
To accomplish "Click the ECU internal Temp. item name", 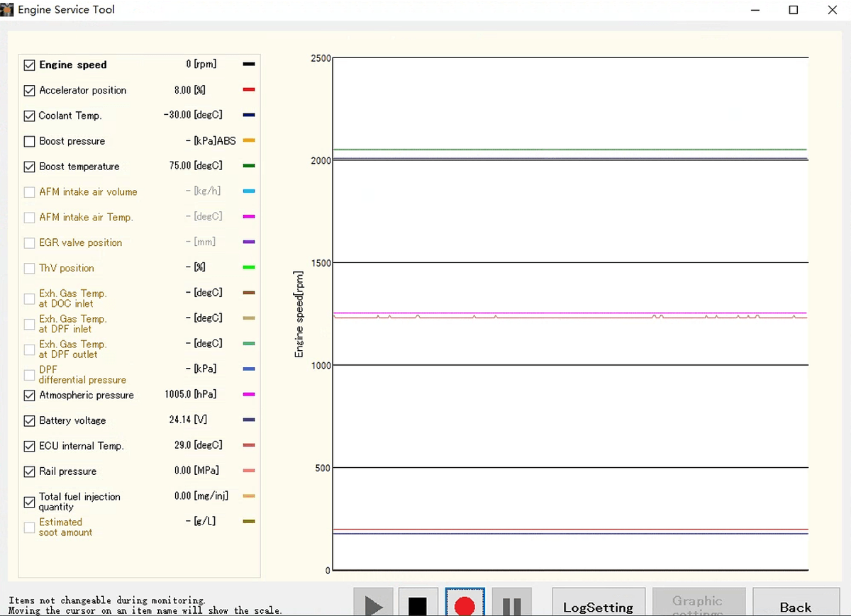I will tap(81, 446).
